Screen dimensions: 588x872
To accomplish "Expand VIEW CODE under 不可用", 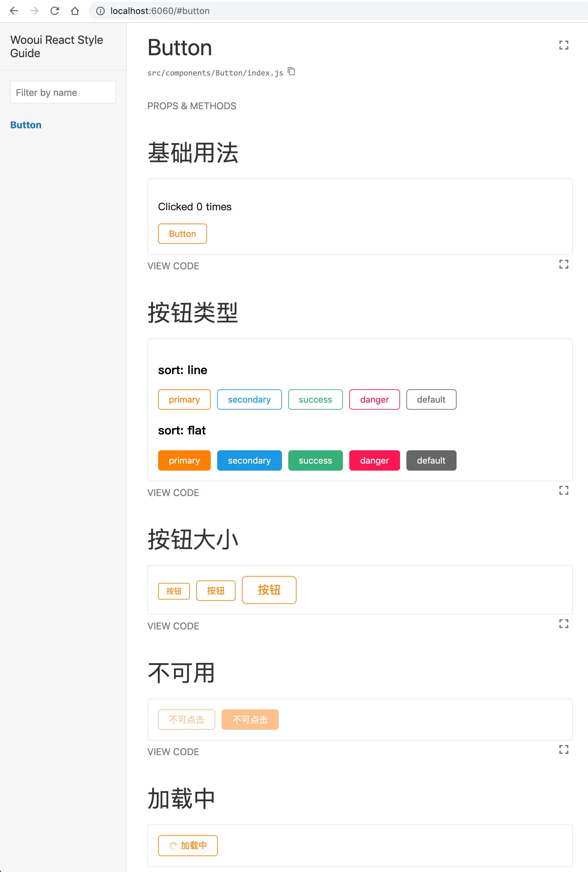I will 173,752.
